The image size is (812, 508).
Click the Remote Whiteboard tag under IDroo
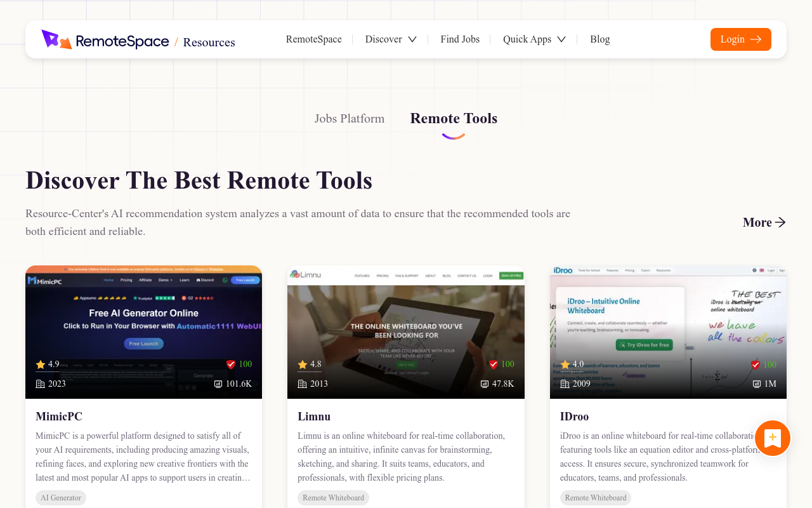point(596,498)
